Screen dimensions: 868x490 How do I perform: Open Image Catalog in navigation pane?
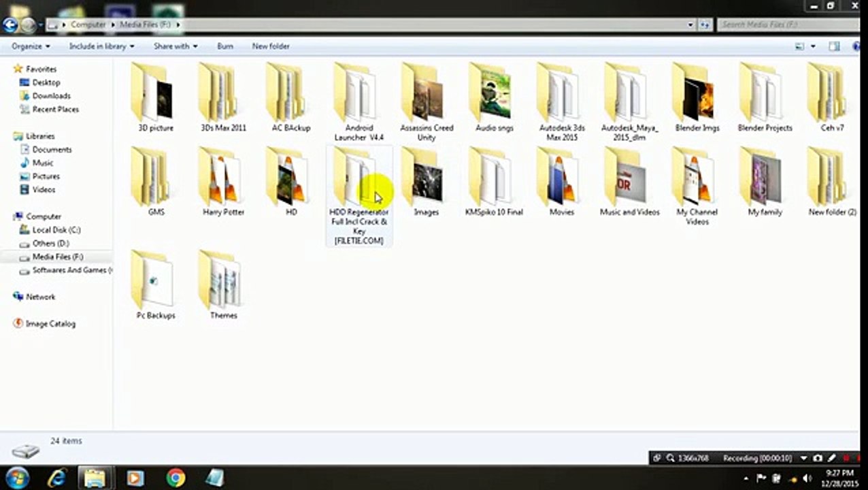tap(50, 324)
